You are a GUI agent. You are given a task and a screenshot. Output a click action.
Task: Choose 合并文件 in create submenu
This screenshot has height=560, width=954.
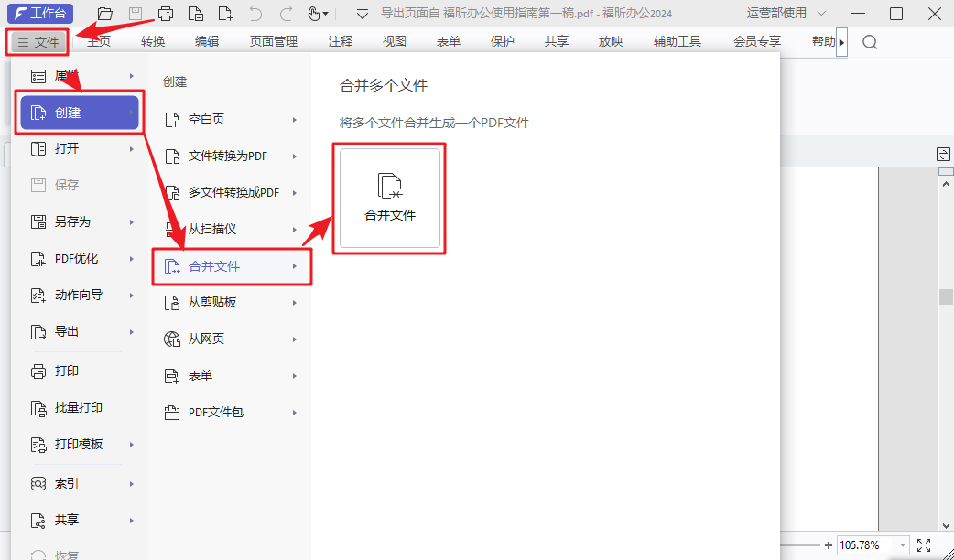232,266
